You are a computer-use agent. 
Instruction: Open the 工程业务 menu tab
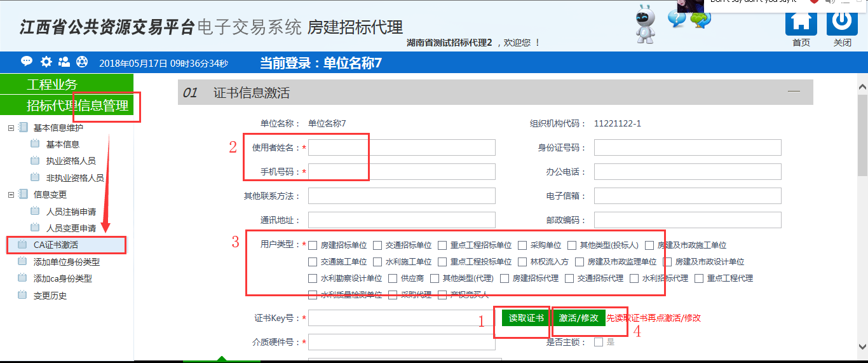click(67, 84)
